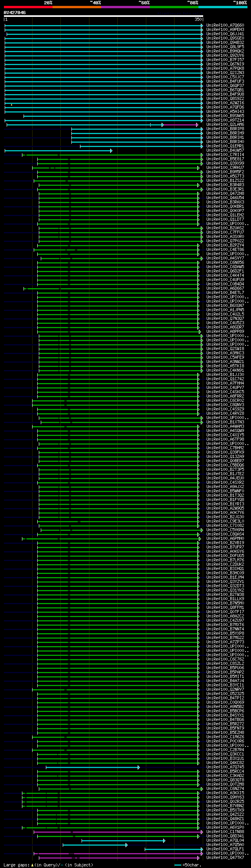Click the UniRef100_Q47TK7 label
The height and width of the screenshot is (868, 251).
225,858
